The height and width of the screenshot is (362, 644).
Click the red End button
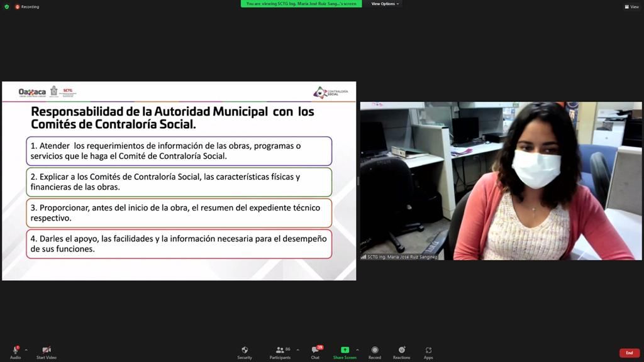(630, 353)
